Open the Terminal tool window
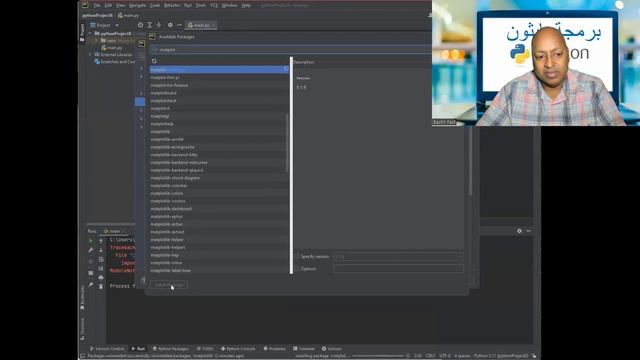Image resolution: width=640 pixels, height=360 pixels. click(x=304, y=349)
